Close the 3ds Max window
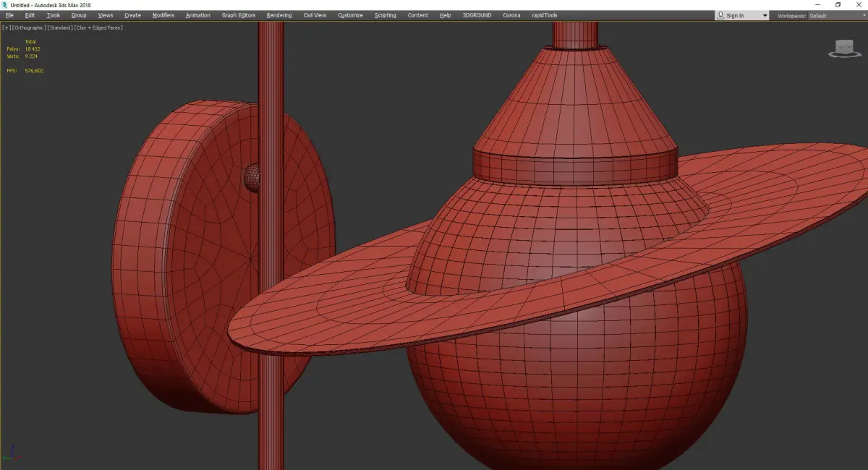Image resolution: width=868 pixels, height=470 pixels. pyautogui.click(x=859, y=5)
